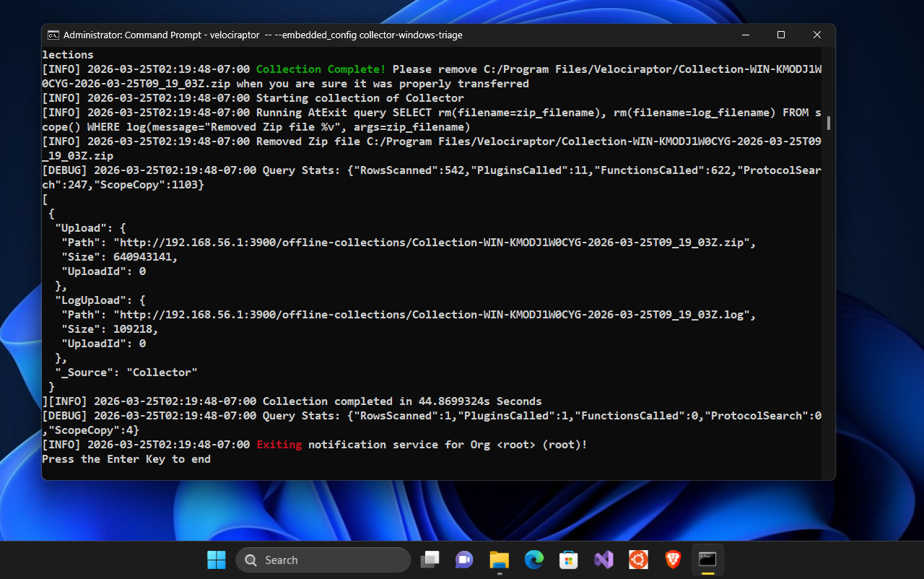The height and width of the screenshot is (579, 924).
Task: Launch Microsoft Edge from the taskbar
Action: (533, 560)
